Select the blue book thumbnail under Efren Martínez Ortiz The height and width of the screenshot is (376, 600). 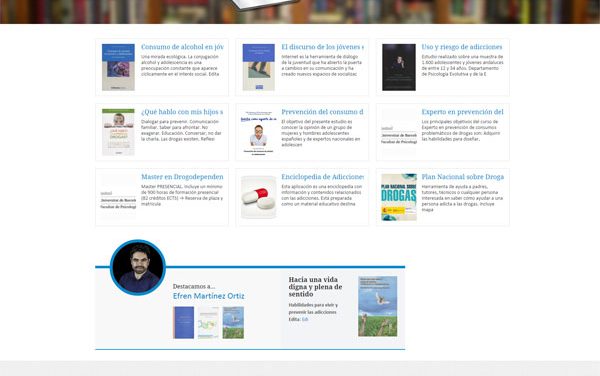coord(184,322)
